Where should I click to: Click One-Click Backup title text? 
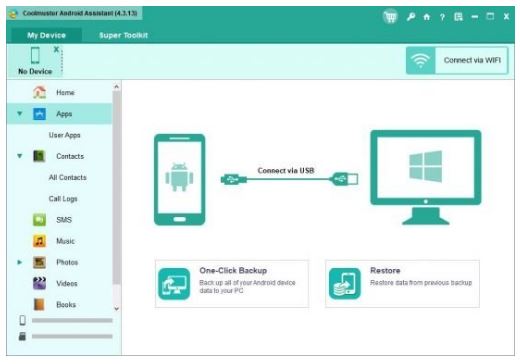(233, 270)
